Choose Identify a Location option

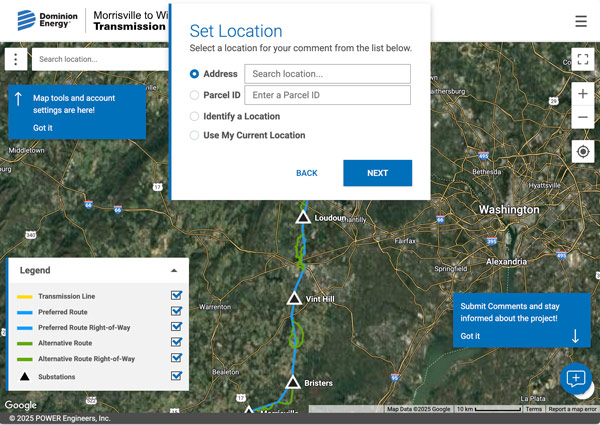click(x=194, y=116)
